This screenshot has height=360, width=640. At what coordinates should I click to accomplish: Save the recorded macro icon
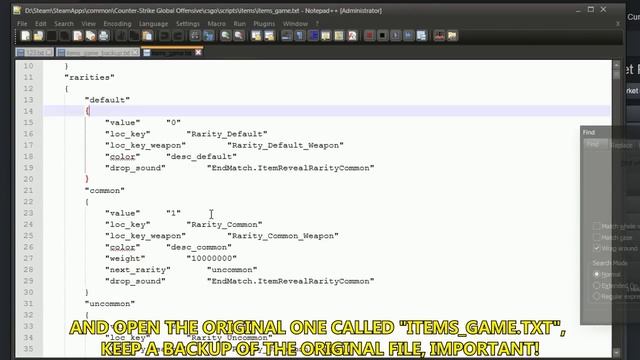421,36
